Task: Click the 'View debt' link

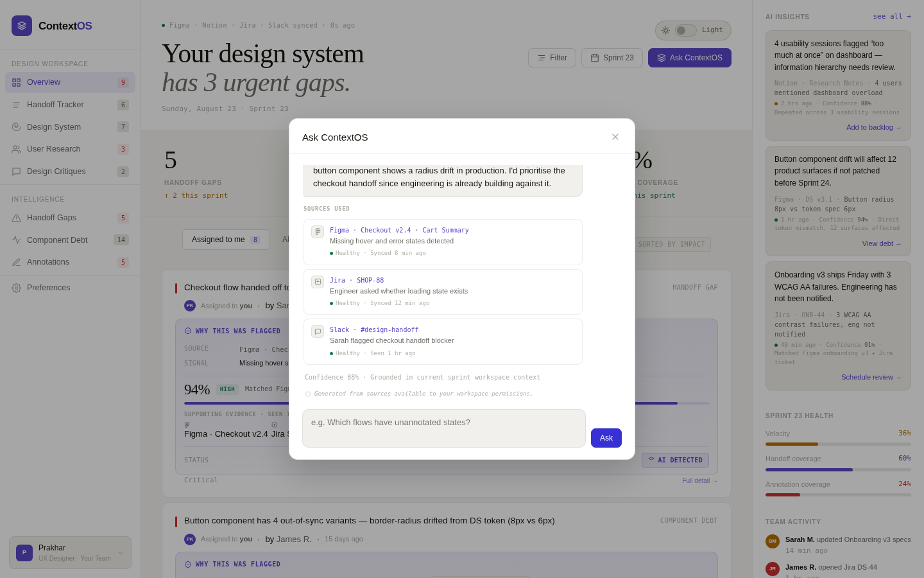Action: pos(882,243)
